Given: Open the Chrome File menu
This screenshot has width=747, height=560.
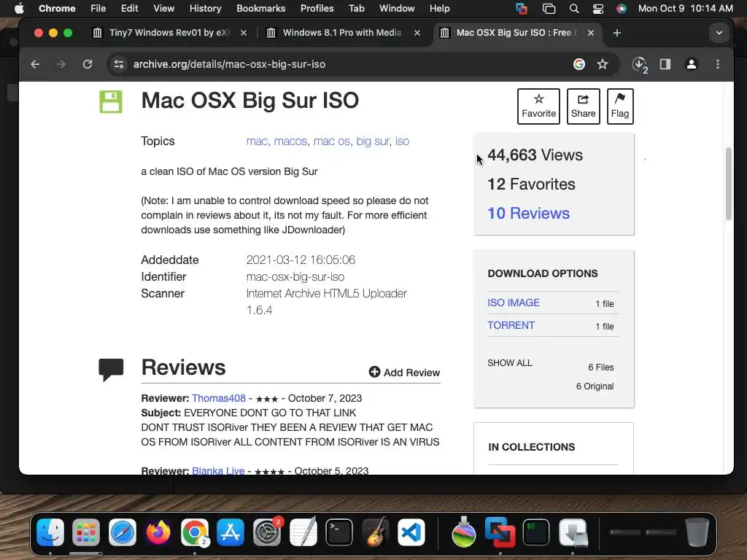Looking at the screenshot, I should tap(98, 8).
